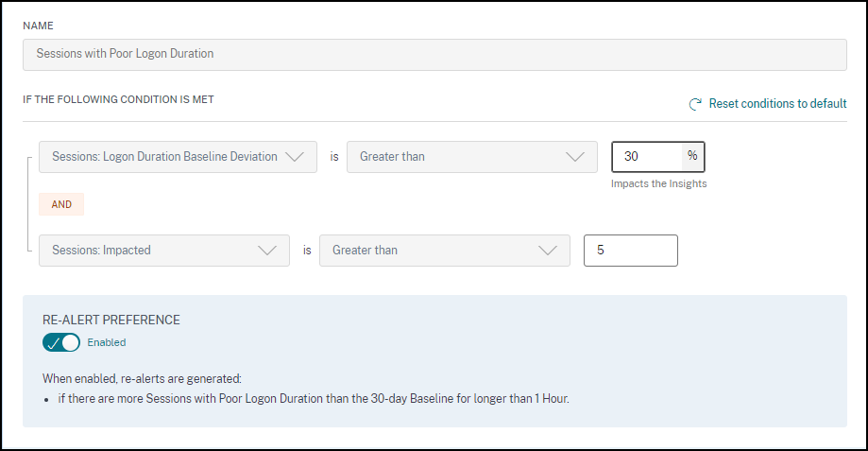
Task: Focus the impacted sessions input showing 5
Action: [630, 251]
